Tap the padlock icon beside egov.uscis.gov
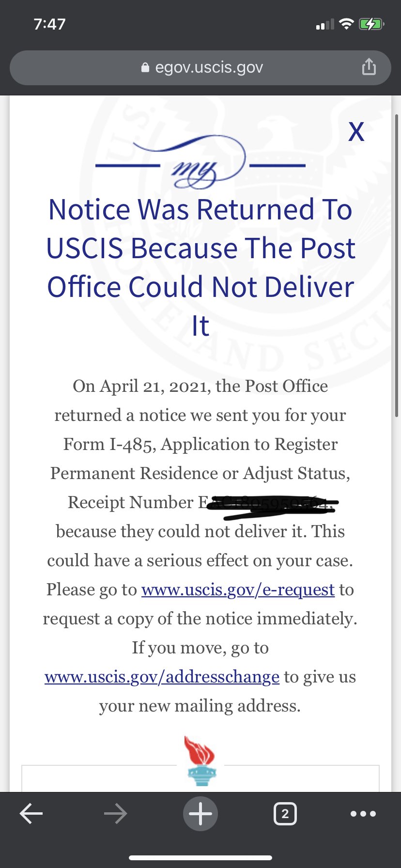 [145, 67]
